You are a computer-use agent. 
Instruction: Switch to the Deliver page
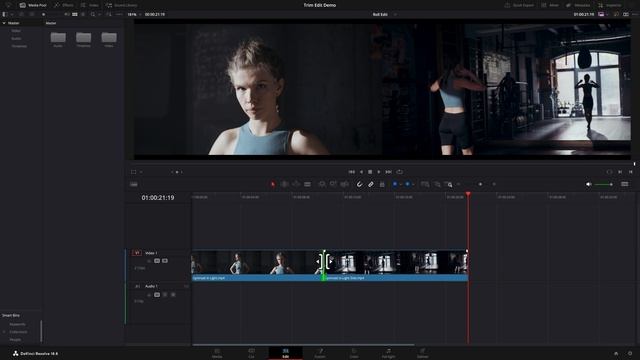pos(422,353)
